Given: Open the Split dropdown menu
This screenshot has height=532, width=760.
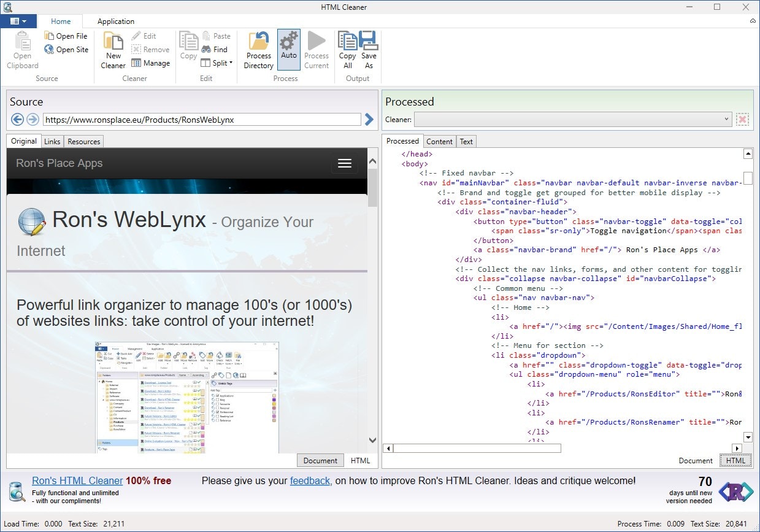Looking at the screenshot, I should (x=231, y=63).
